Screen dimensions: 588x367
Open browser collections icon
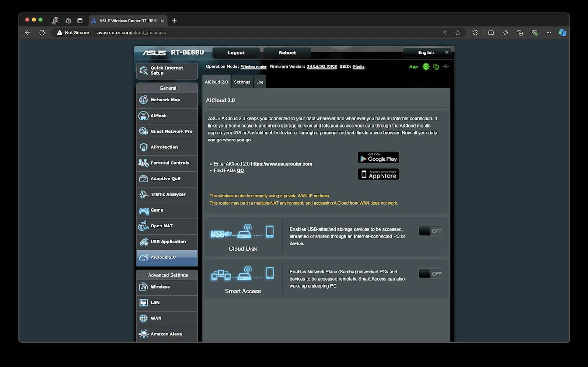(x=520, y=32)
